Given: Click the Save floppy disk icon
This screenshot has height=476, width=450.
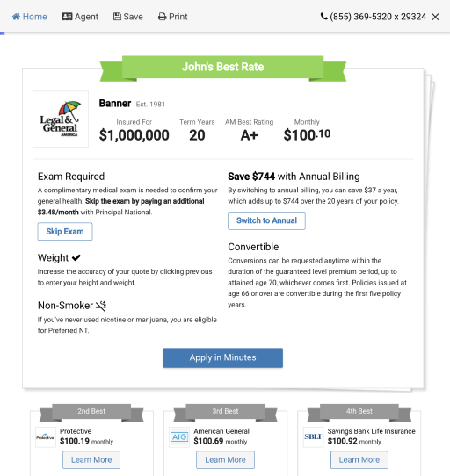Looking at the screenshot, I should click(117, 17).
